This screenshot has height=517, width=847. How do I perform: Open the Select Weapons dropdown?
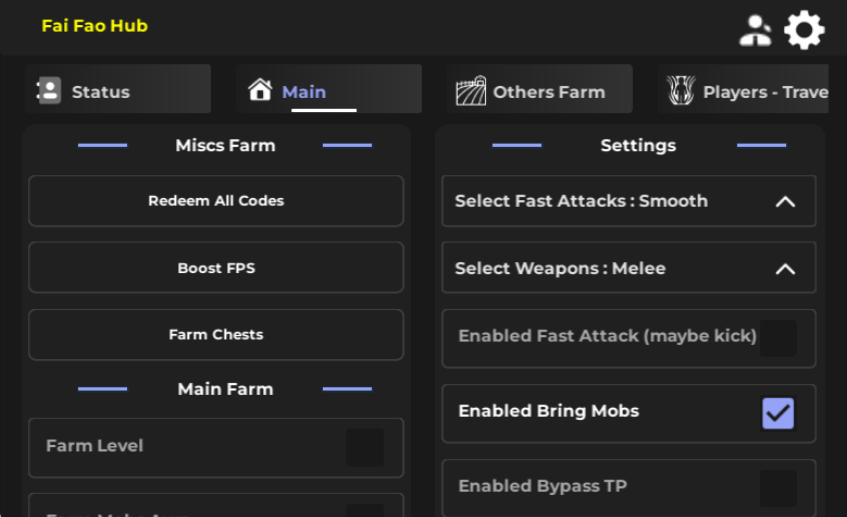(629, 268)
